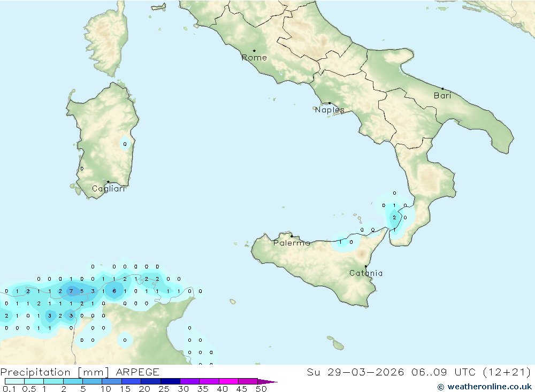Select the 40–45 mm legend color swatch
The height and width of the screenshot is (392, 535).
point(228,381)
